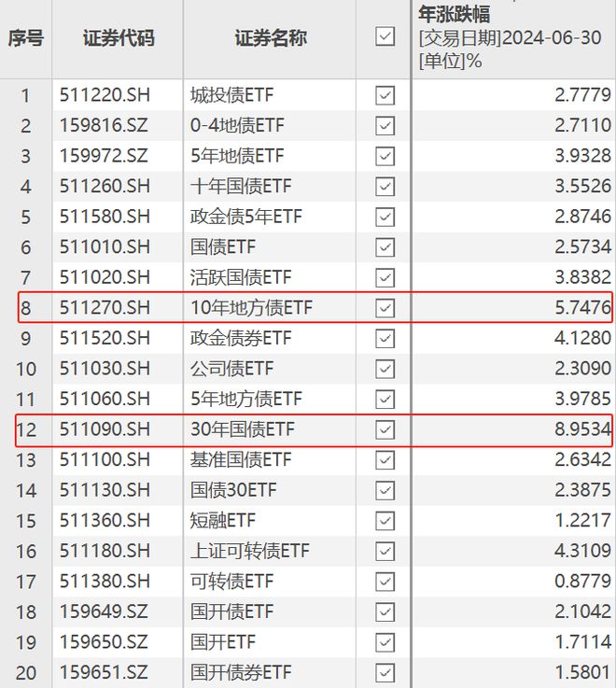
Task: Select security code 511220.SH
Action: pyautogui.click(x=105, y=95)
